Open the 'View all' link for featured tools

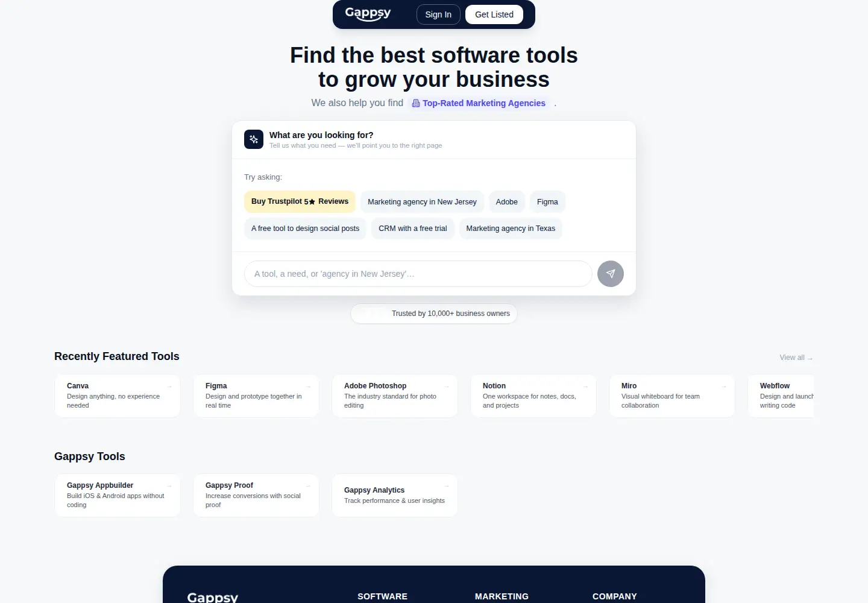click(x=796, y=358)
